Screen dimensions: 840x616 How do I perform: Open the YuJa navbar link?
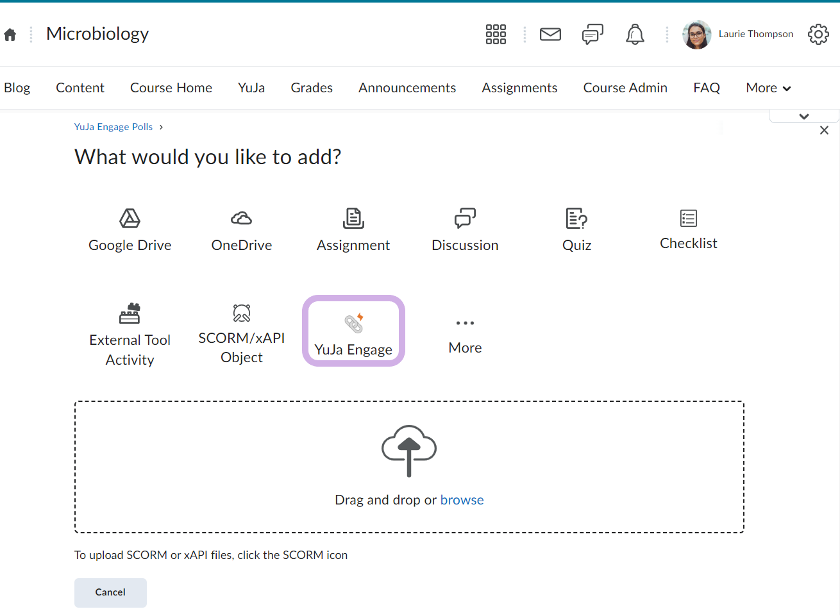(x=251, y=88)
